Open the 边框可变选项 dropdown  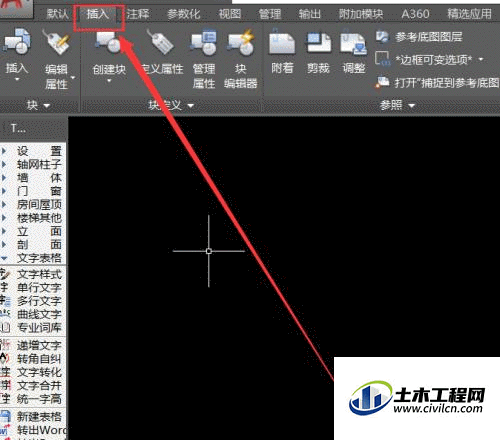[x=481, y=59]
